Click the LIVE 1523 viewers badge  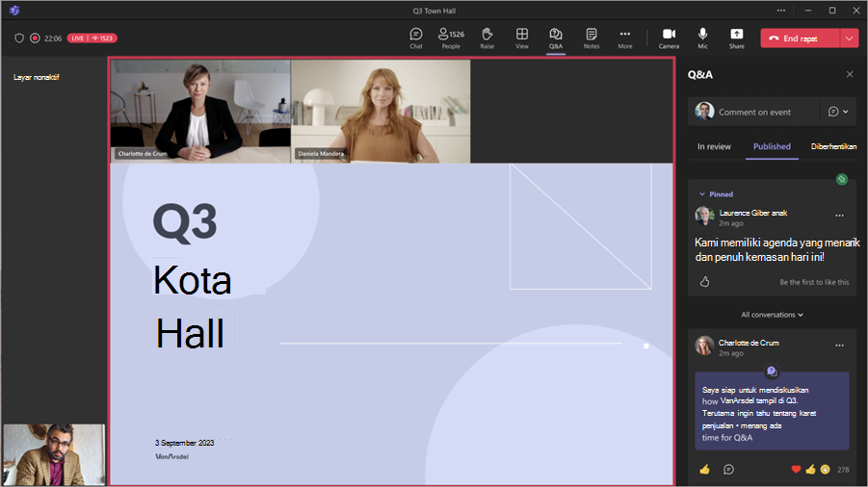click(92, 38)
